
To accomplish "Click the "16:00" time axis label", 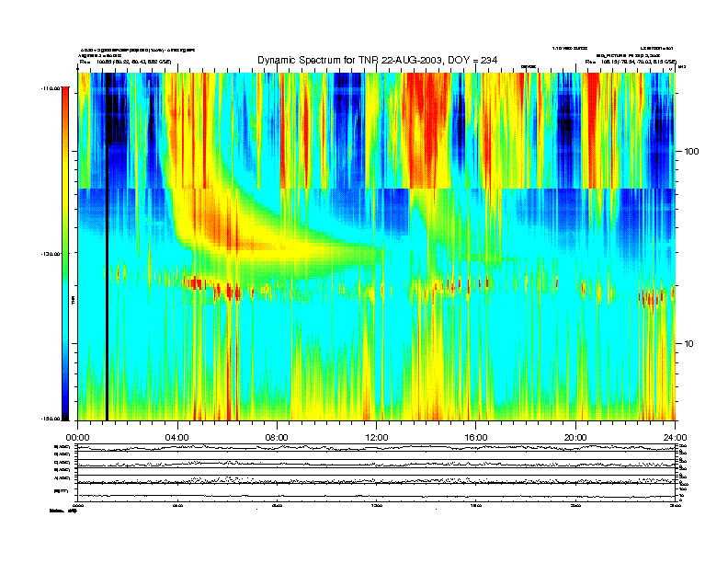I will click(x=476, y=438).
